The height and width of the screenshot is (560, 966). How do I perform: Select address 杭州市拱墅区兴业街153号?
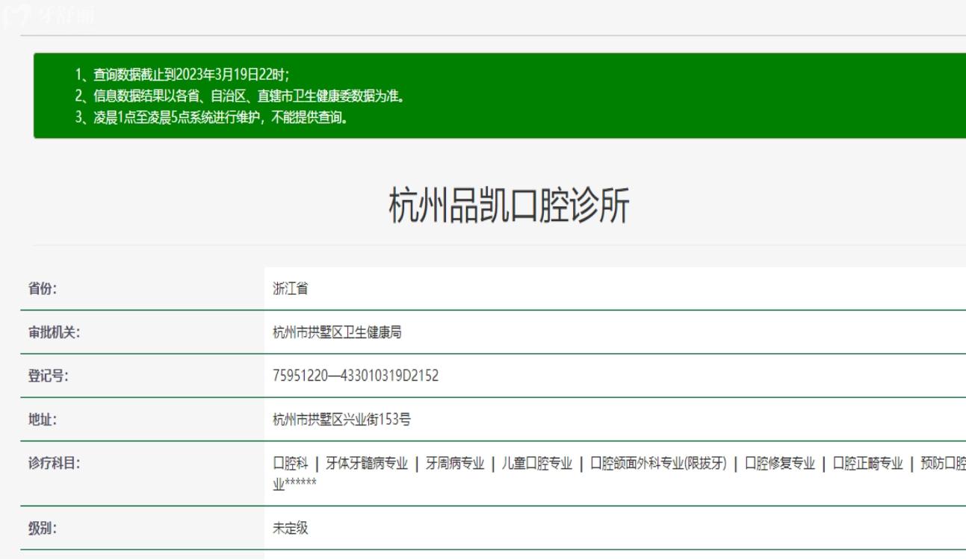pyautogui.click(x=342, y=419)
